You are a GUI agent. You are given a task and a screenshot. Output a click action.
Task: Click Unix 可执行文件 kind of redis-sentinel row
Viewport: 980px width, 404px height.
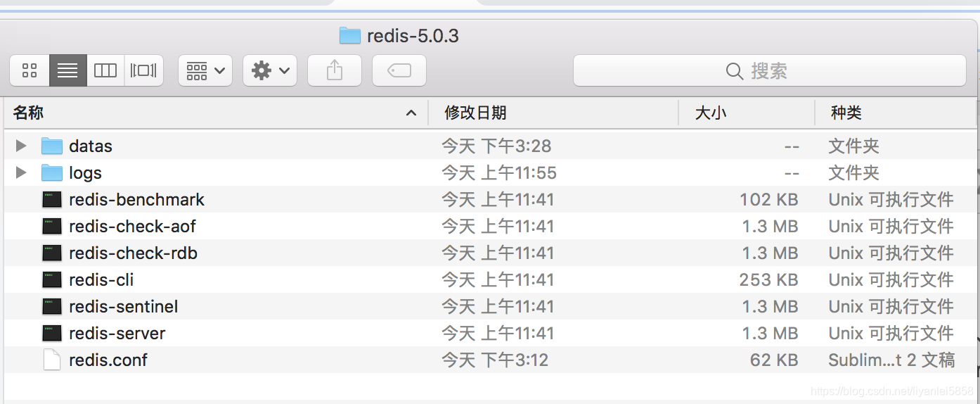[x=891, y=306]
